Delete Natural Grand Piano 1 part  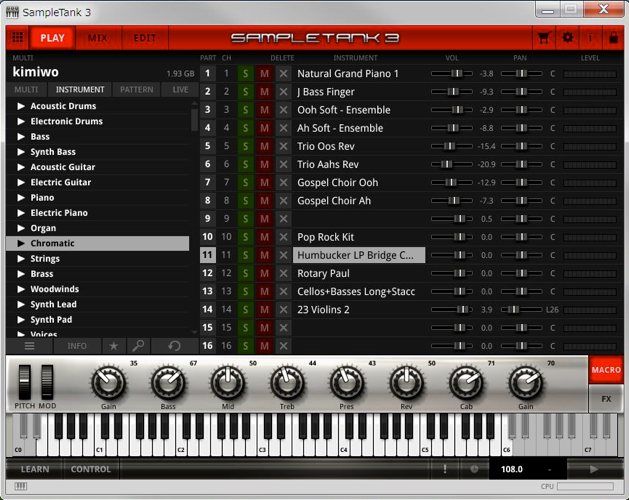(283, 74)
